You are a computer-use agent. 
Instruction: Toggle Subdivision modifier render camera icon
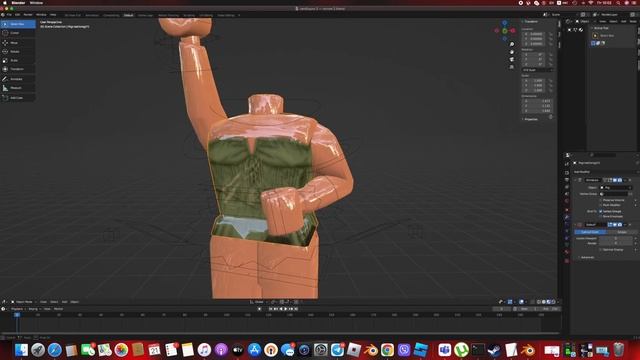click(x=620, y=224)
